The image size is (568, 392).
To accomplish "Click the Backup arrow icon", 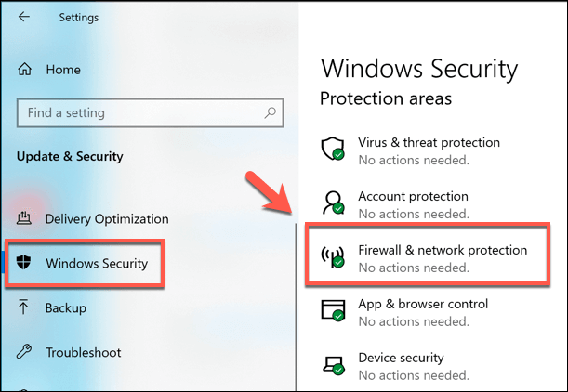I will (x=25, y=307).
